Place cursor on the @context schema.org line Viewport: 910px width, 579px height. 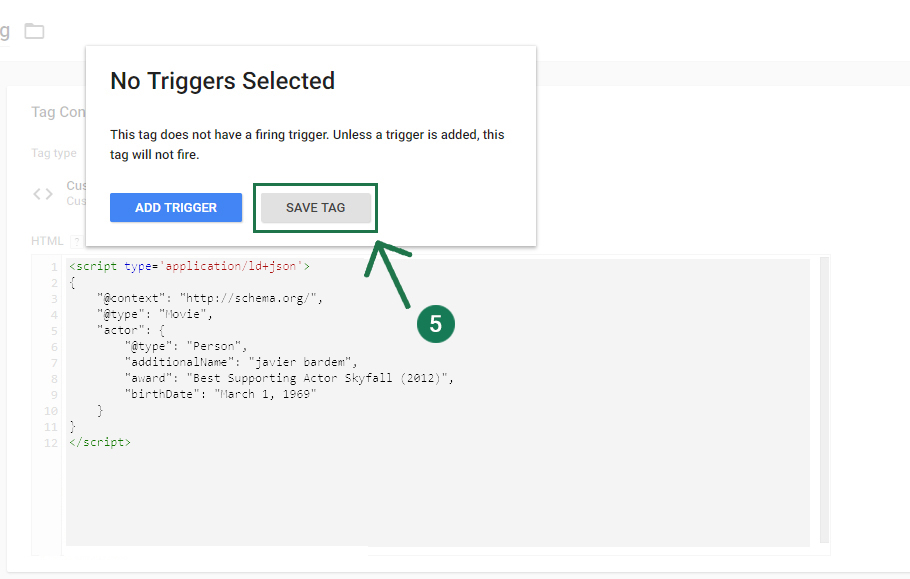point(209,298)
